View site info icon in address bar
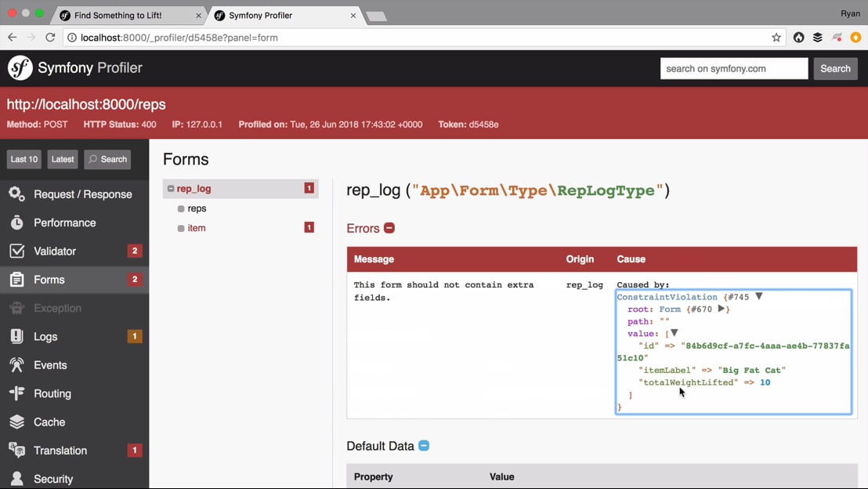 (72, 38)
